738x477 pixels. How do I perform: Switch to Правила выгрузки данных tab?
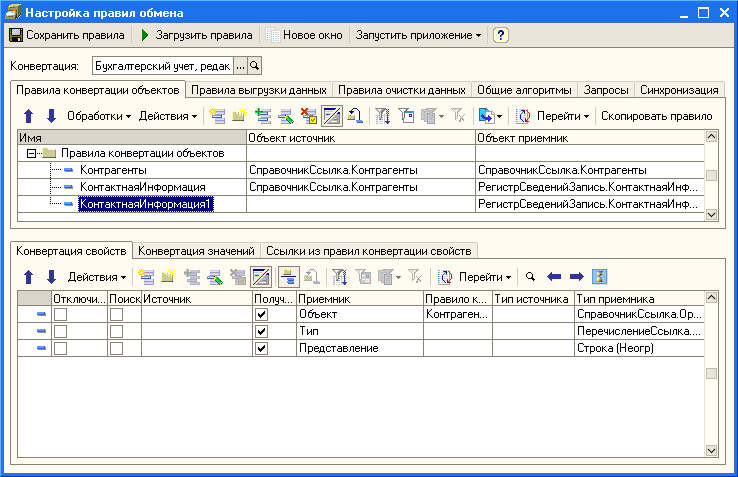click(258, 90)
